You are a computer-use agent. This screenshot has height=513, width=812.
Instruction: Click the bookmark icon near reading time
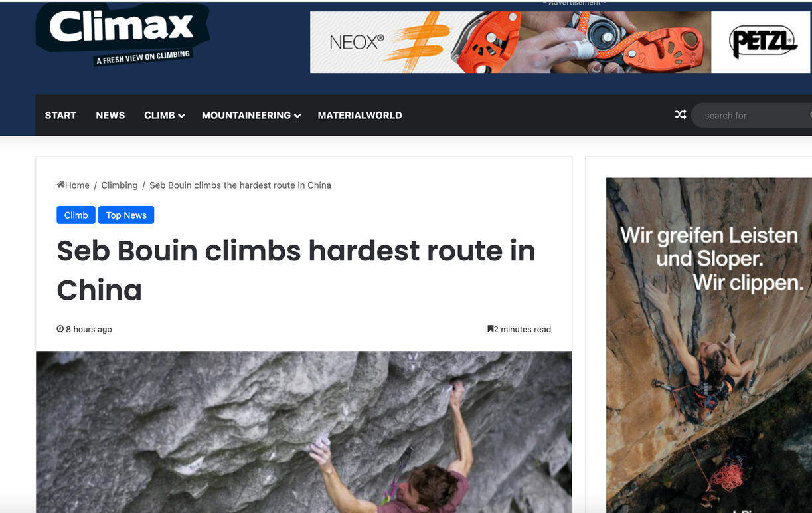click(x=491, y=329)
